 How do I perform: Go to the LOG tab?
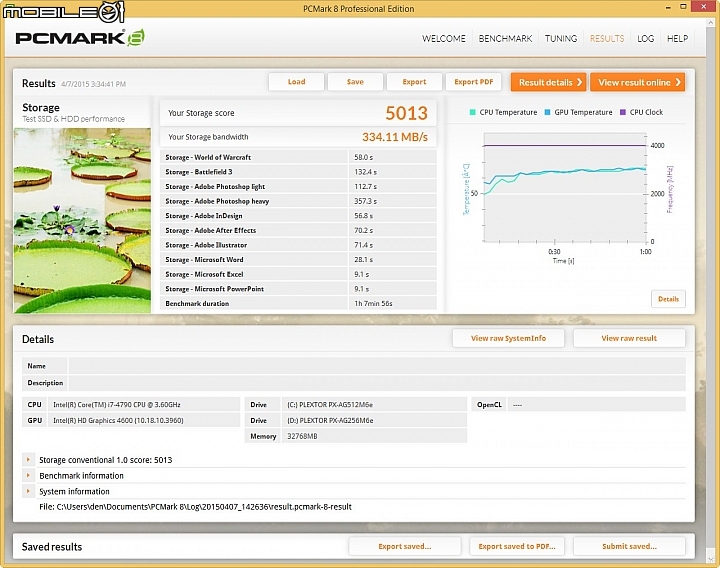click(x=645, y=39)
